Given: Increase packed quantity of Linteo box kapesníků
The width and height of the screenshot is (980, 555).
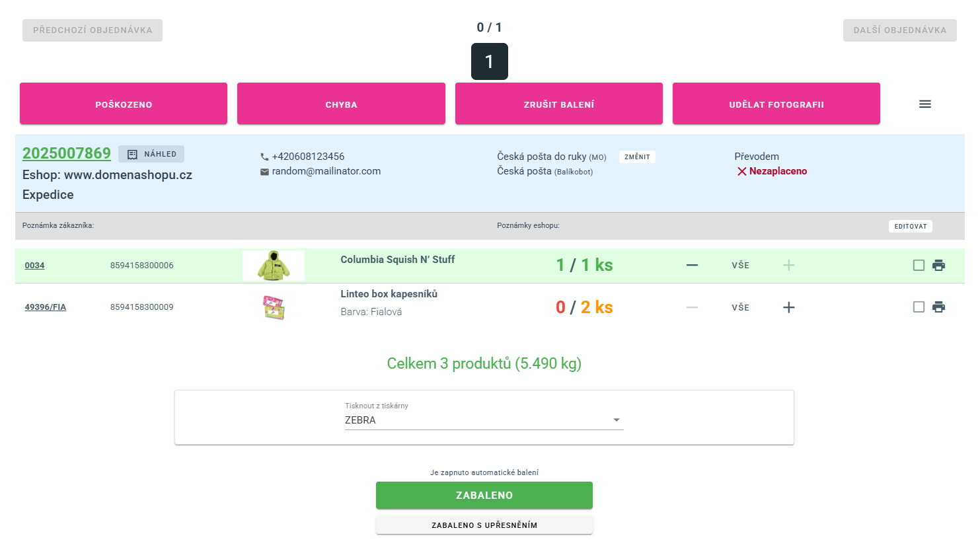Looking at the screenshot, I should [x=788, y=307].
